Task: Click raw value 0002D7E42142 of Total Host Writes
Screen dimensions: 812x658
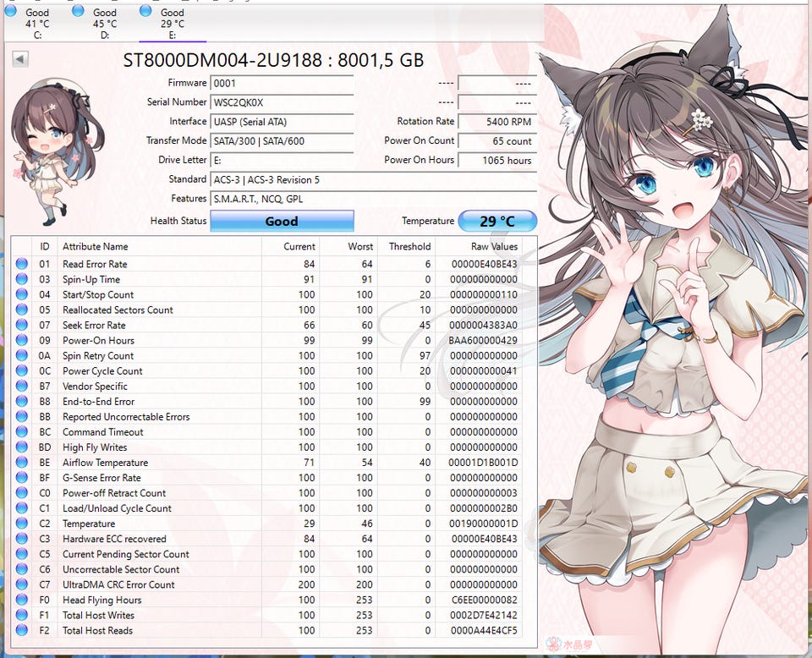Action: point(483,616)
